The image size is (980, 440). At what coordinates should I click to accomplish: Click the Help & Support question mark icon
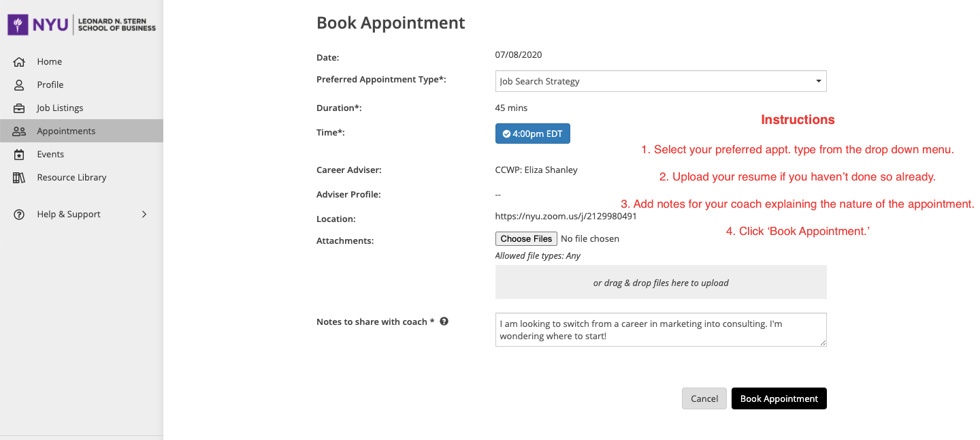(19, 215)
